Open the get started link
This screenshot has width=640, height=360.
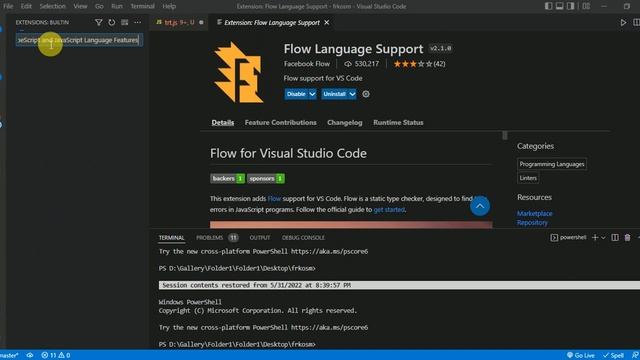click(x=389, y=210)
